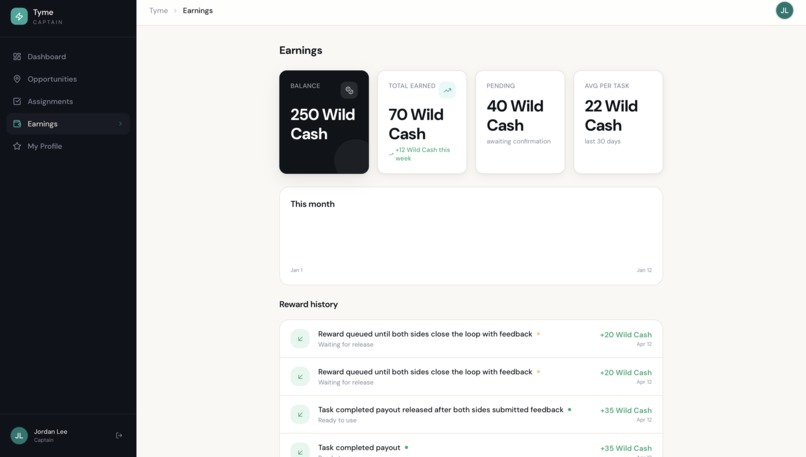Click the Earnings breadcrumb
The height and width of the screenshot is (457, 806).
(x=197, y=10)
